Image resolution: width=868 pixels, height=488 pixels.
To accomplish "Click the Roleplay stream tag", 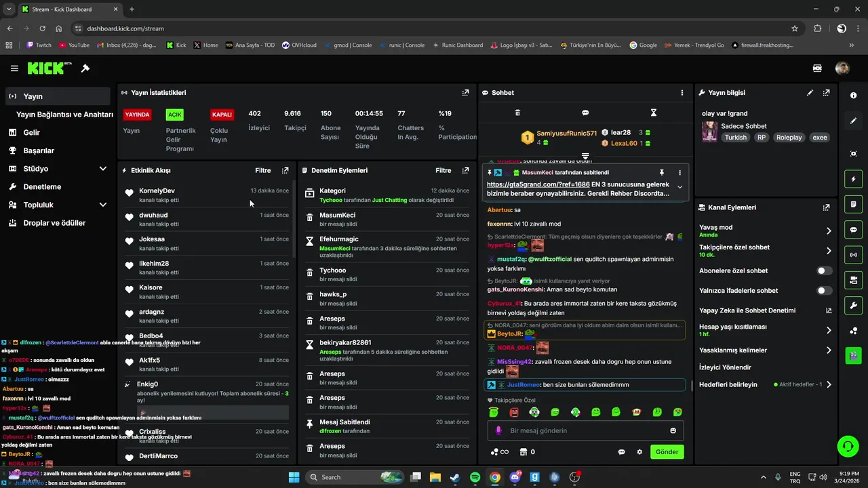I will (x=789, y=138).
